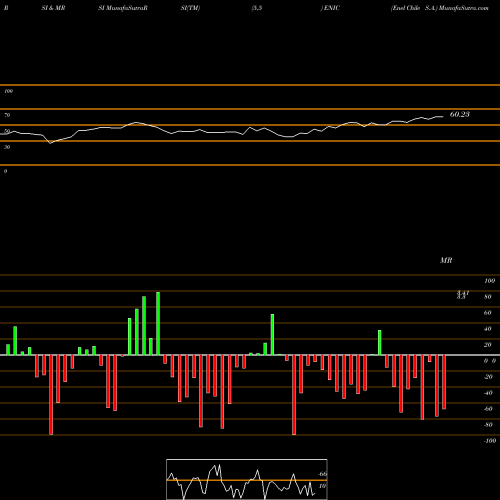This screenshot has height=500, width=500.
Task: Click the end of the RSI line
Action: coord(443,117)
